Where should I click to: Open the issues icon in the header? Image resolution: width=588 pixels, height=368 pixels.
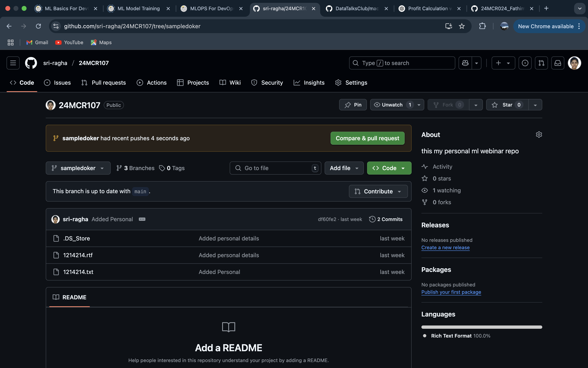pos(525,63)
